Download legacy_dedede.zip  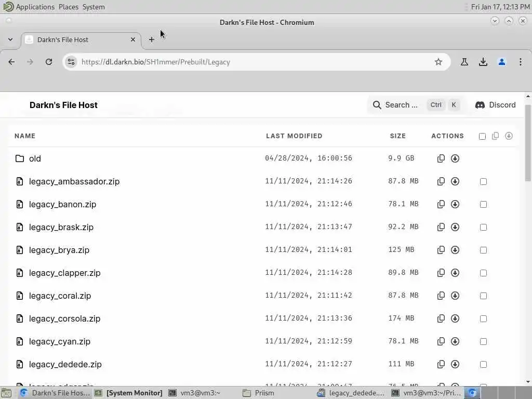(x=455, y=364)
